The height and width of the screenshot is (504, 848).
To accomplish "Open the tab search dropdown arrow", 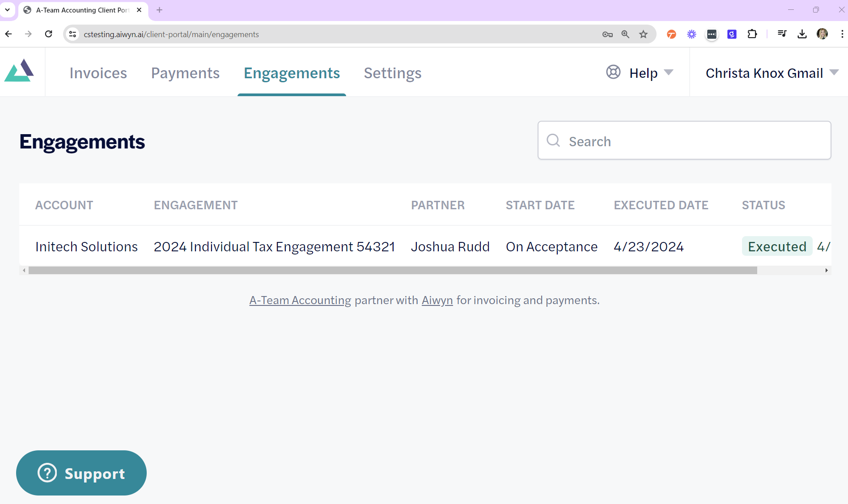I will 8,9.
